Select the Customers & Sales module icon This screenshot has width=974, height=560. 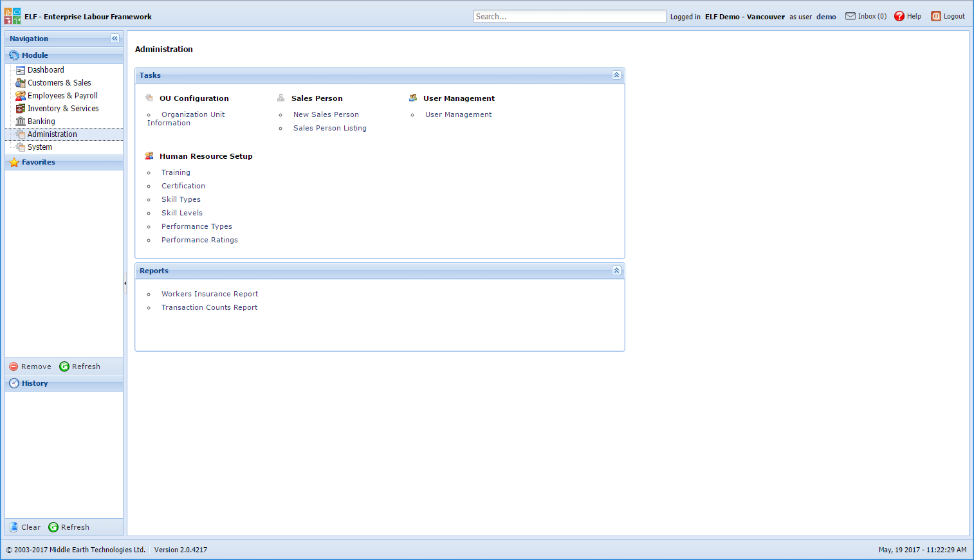tap(20, 82)
